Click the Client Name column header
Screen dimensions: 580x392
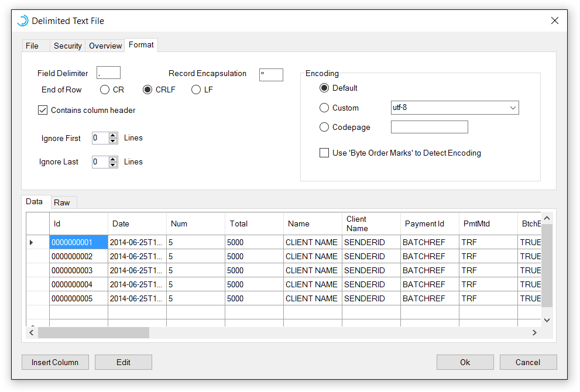pyautogui.click(x=371, y=223)
